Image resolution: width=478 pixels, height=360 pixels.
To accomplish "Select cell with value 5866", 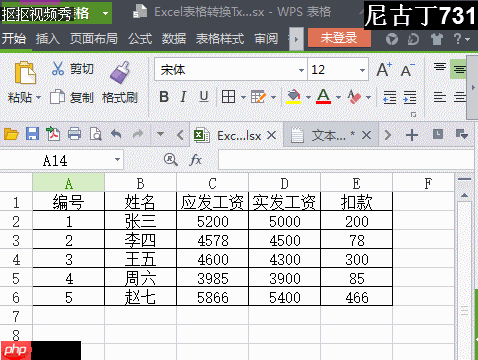I will [212, 297].
